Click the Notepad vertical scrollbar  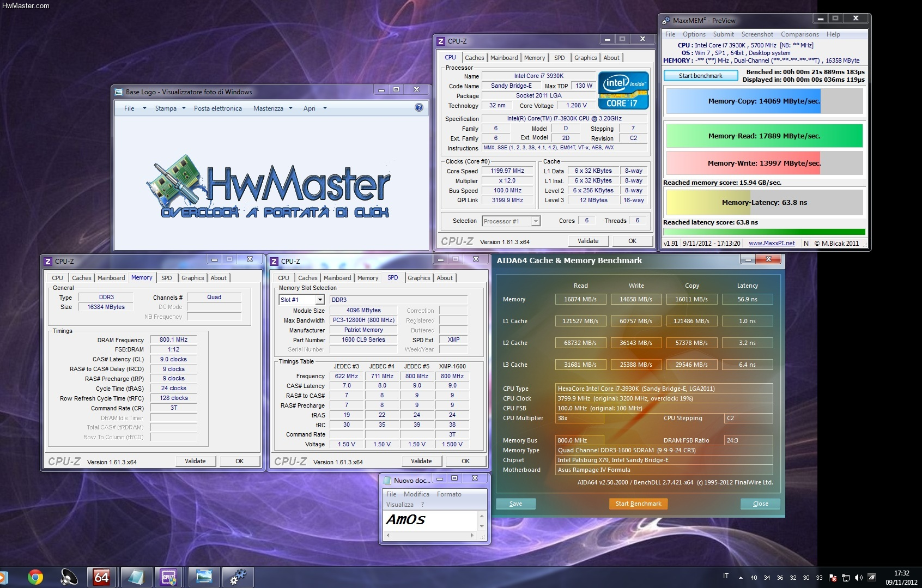tap(481, 521)
